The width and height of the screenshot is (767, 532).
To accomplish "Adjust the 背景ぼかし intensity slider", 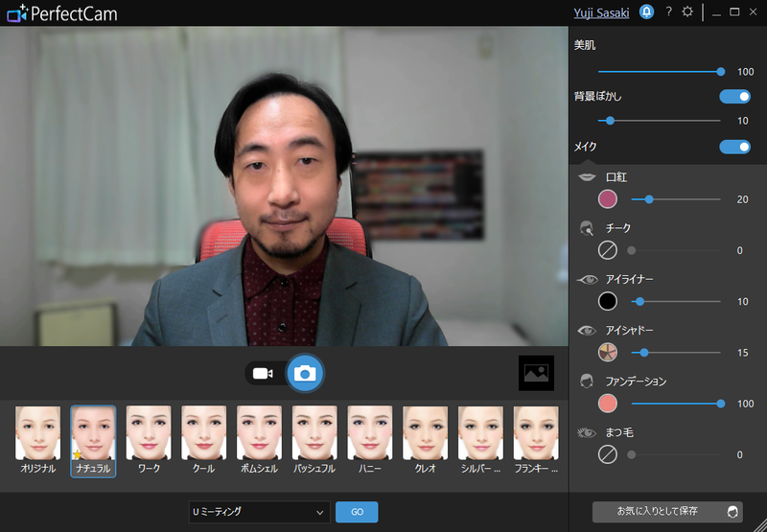I will [660, 120].
